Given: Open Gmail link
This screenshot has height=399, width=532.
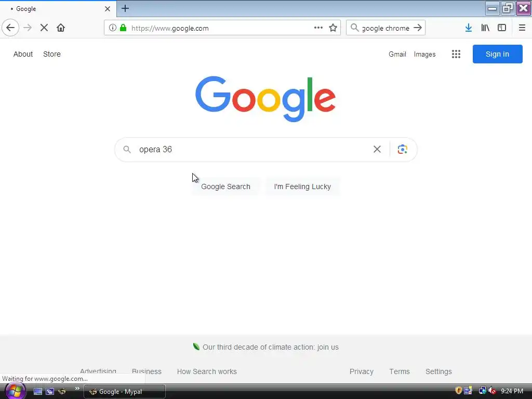Looking at the screenshot, I should (x=397, y=54).
